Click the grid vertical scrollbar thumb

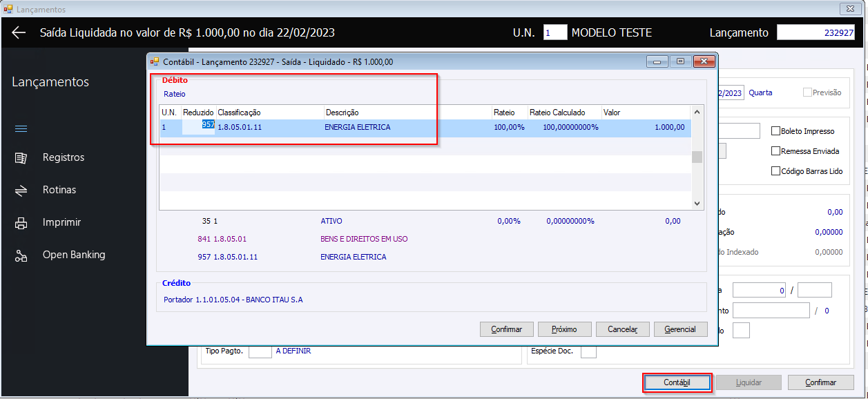(697, 157)
